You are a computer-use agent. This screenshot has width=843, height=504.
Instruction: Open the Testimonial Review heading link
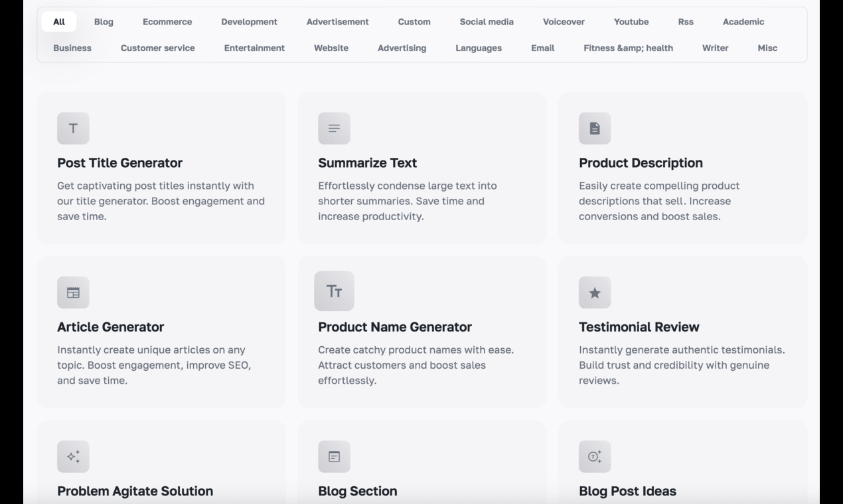click(639, 327)
